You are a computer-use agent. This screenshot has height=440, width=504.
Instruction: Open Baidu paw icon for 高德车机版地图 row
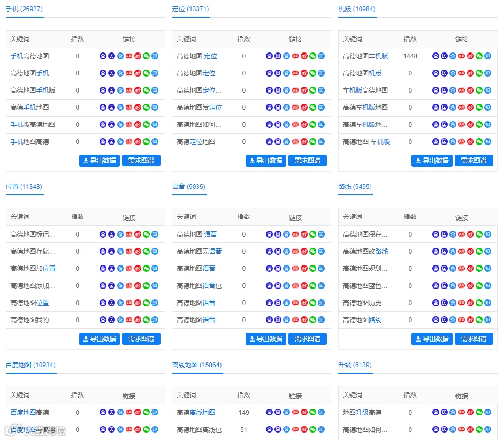pyautogui.click(x=435, y=108)
